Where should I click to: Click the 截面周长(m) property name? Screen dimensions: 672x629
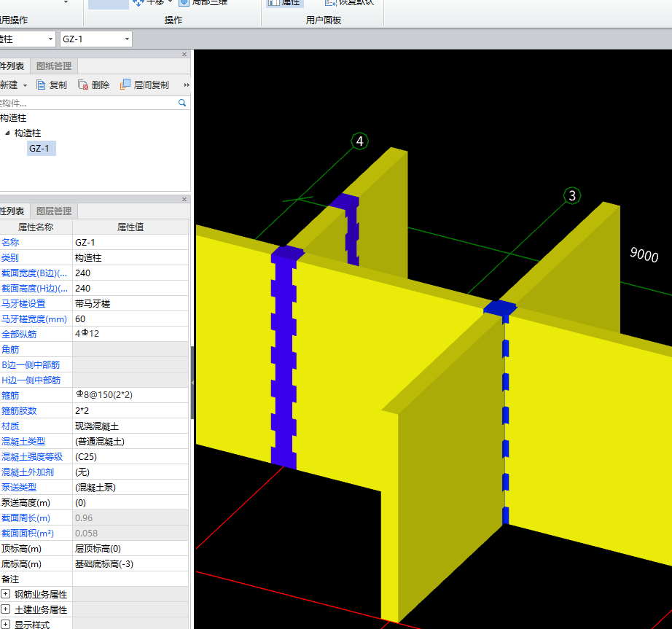tap(26, 518)
